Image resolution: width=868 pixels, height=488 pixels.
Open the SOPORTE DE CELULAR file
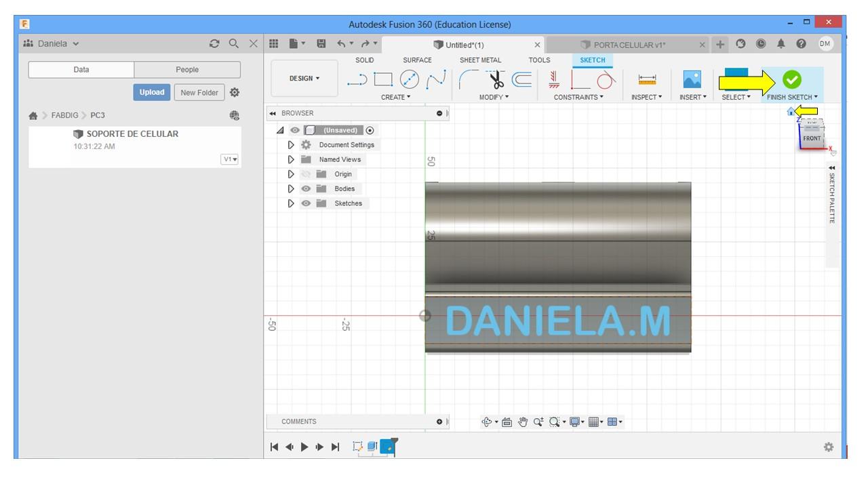coord(132,134)
